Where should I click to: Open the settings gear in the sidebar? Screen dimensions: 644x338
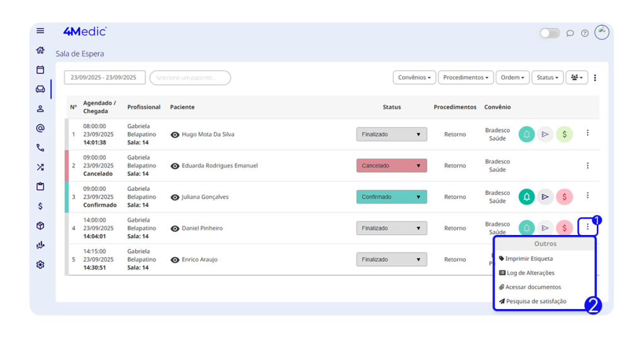click(x=40, y=264)
